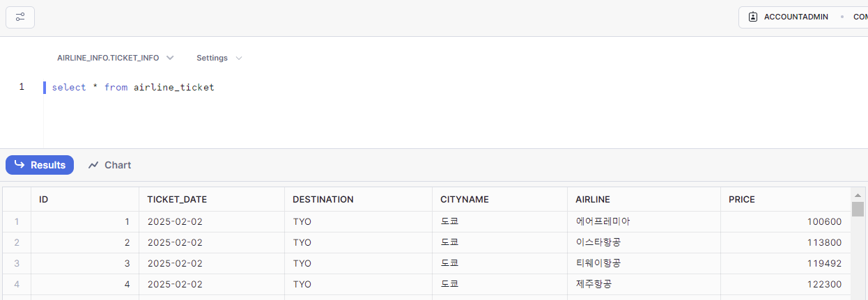Select PRICE cell 122300
The height and width of the screenshot is (300, 868).
(x=785, y=285)
